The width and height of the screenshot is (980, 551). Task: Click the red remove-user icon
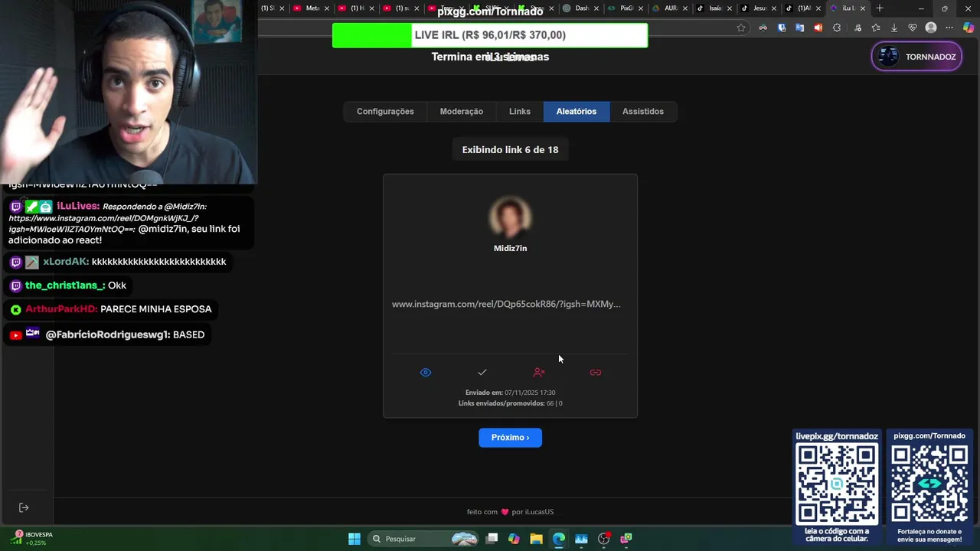pos(539,373)
